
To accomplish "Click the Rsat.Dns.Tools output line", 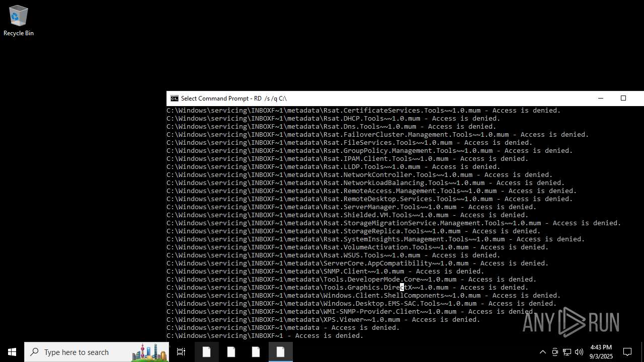I will click(332, 127).
